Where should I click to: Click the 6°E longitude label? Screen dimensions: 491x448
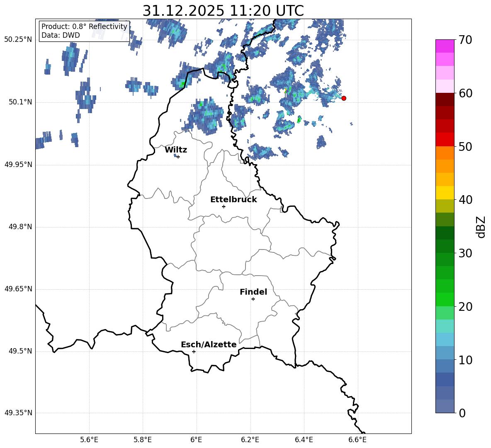[x=197, y=440]
